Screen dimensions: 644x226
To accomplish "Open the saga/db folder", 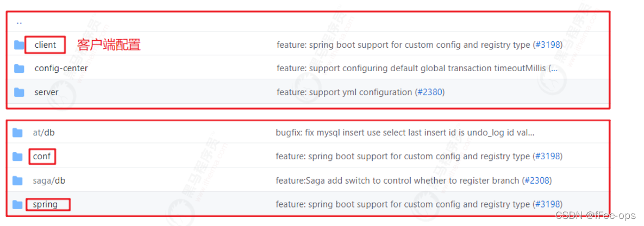I will coord(49,180).
